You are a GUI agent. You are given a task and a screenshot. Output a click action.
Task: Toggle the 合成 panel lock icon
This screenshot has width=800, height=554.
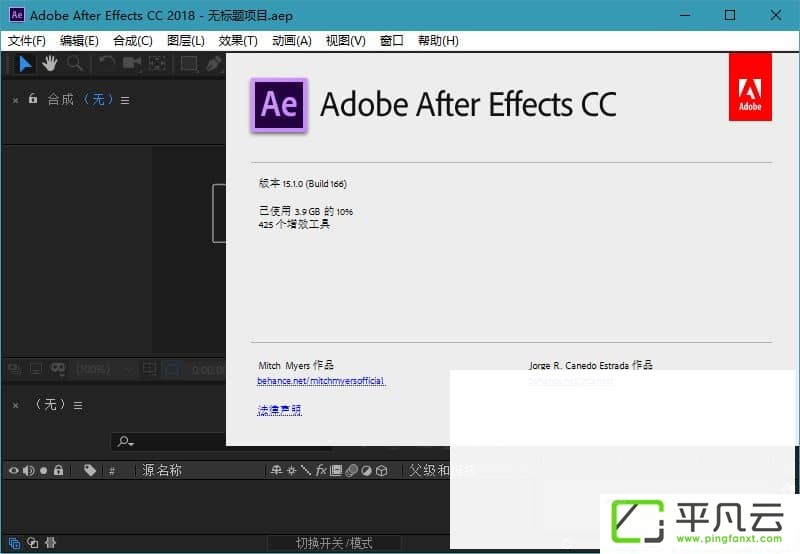(x=33, y=99)
